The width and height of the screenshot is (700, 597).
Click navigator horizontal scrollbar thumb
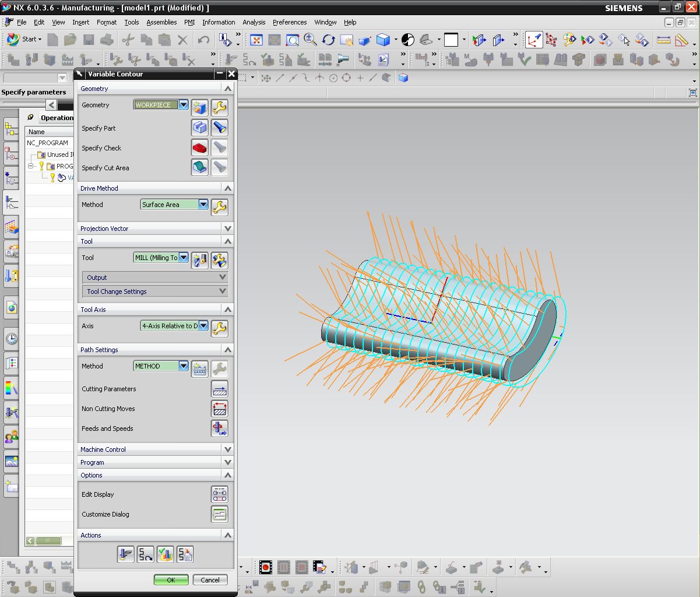49,541
